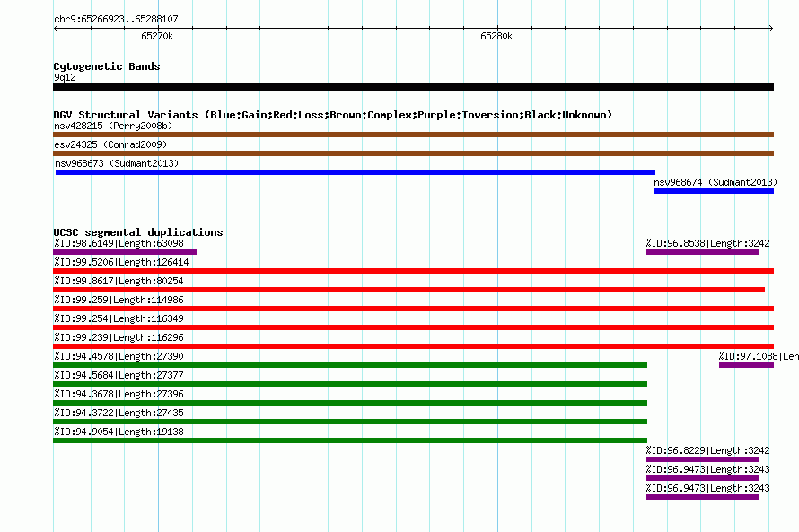This screenshot has width=799, height=532.
Task: Open variant nsv428215 (Perry2008b) label
Action: (x=113, y=126)
